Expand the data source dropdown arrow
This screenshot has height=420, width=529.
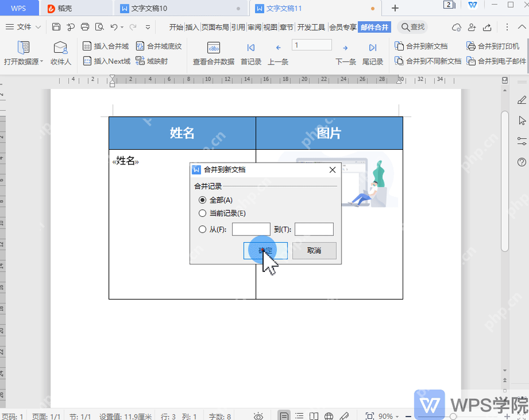(42, 61)
